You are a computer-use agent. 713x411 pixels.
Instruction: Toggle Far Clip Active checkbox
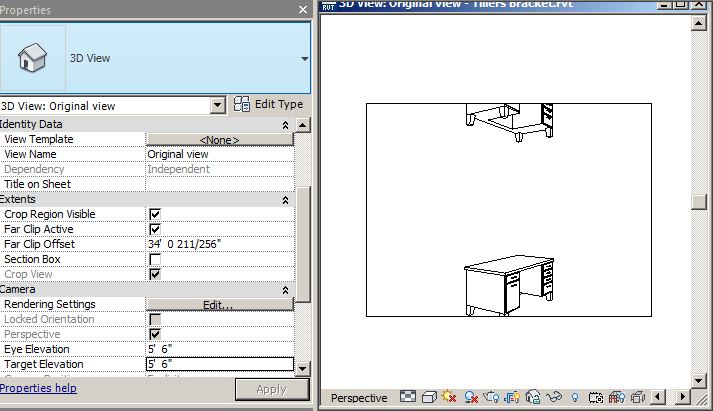155,229
